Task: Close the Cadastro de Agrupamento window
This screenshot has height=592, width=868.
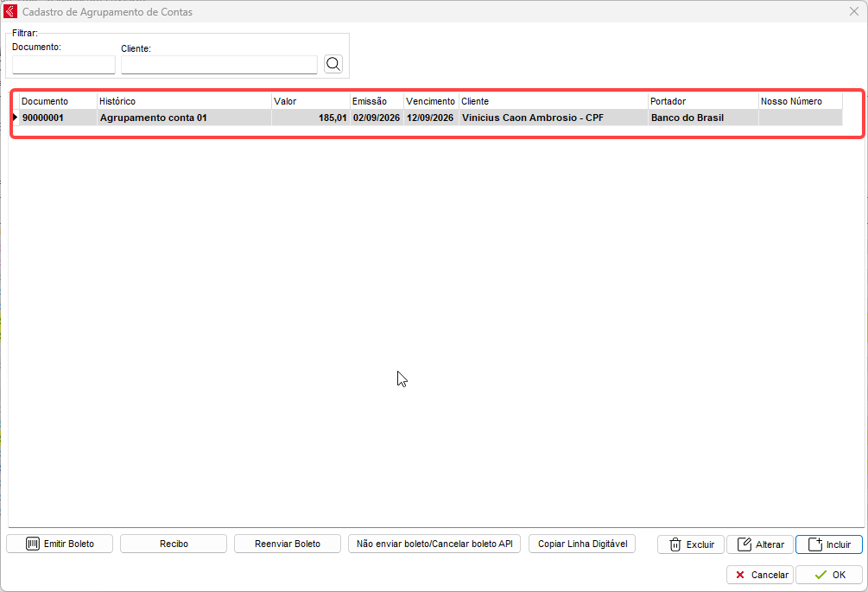Action: tap(854, 11)
